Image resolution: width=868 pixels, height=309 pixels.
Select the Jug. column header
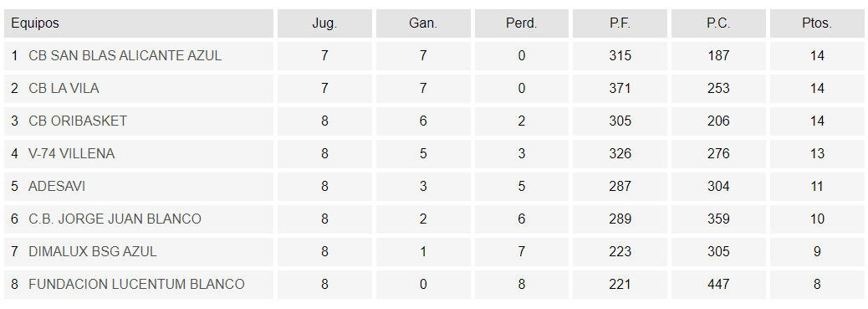click(324, 23)
